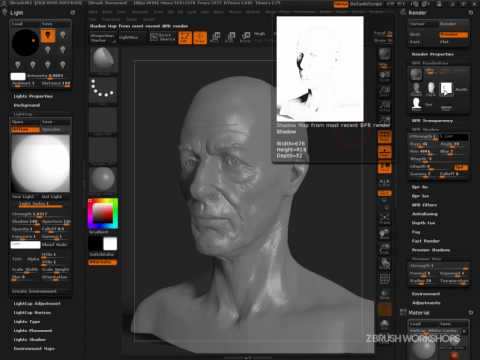This screenshot has height=360, width=480.
Task: Activate Edit mode orange button in top shelf
Action: pyautogui.click(x=185, y=38)
